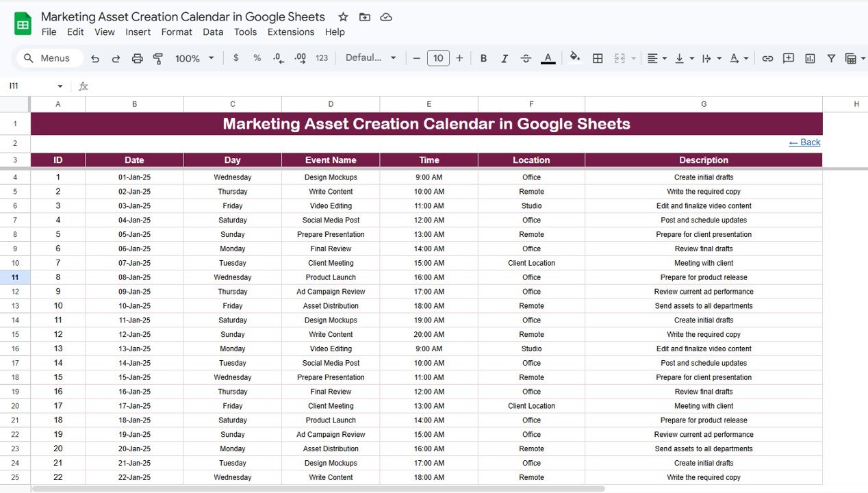Image resolution: width=868 pixels, height=493 pixels.
Task: Select the Paint format tool
Action: [x=158, y=58]
